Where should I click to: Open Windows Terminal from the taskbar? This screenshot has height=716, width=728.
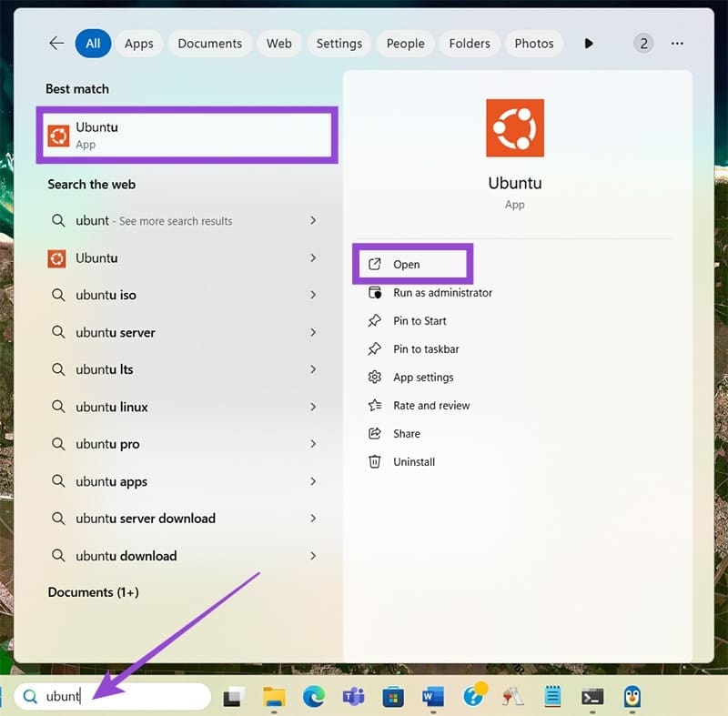pos(592,697)
